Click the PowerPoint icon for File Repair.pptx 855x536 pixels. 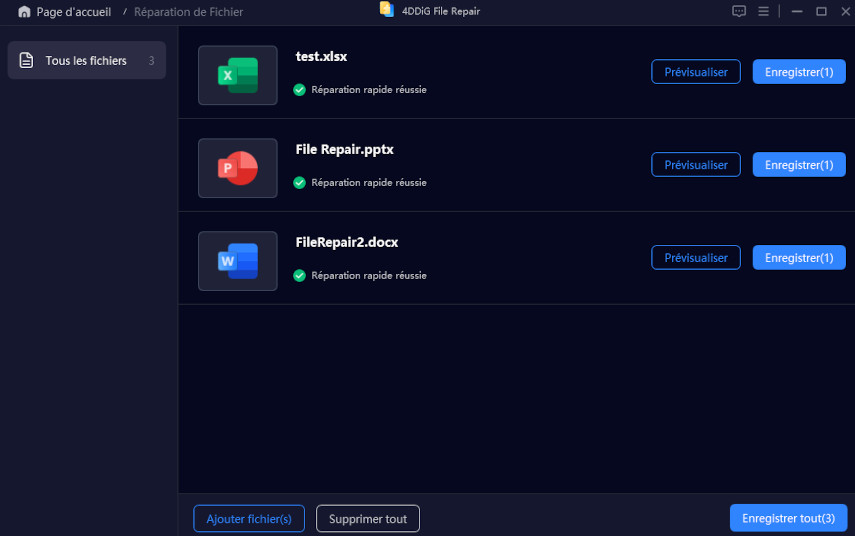(238, 168)
